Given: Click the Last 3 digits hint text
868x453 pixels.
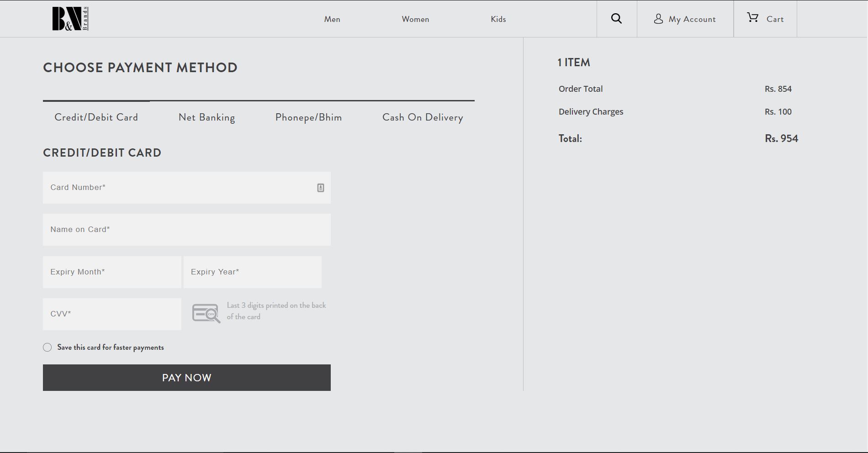Looking at the screenshot, I should (x=276, y=311).
